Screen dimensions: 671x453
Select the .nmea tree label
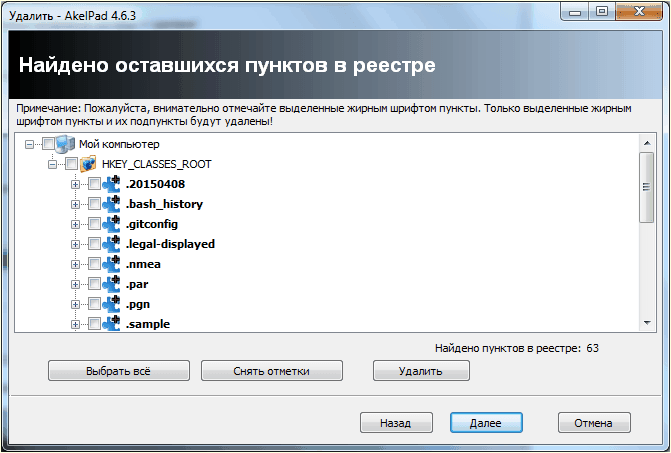coord(143,264)
